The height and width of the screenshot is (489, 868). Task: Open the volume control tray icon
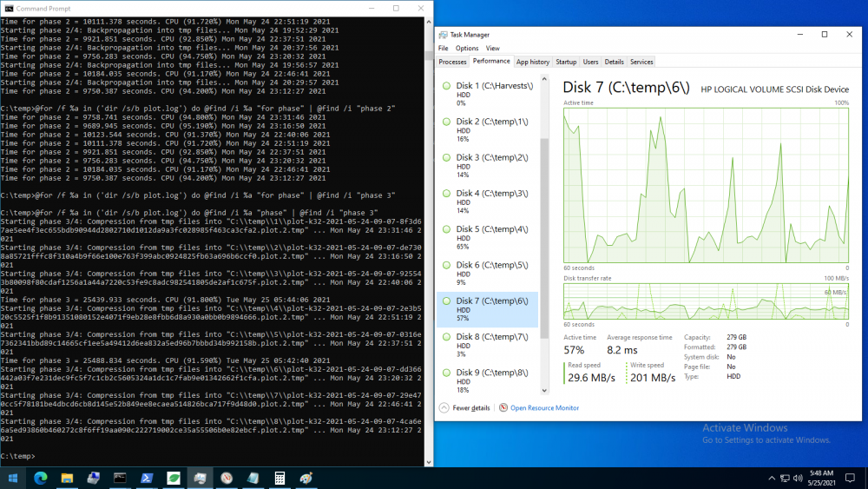798,478
